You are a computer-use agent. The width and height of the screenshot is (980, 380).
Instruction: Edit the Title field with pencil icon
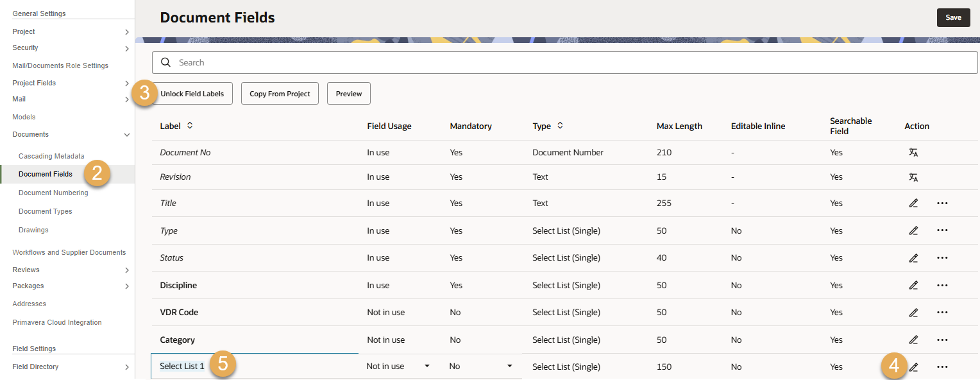coord(913,203)
